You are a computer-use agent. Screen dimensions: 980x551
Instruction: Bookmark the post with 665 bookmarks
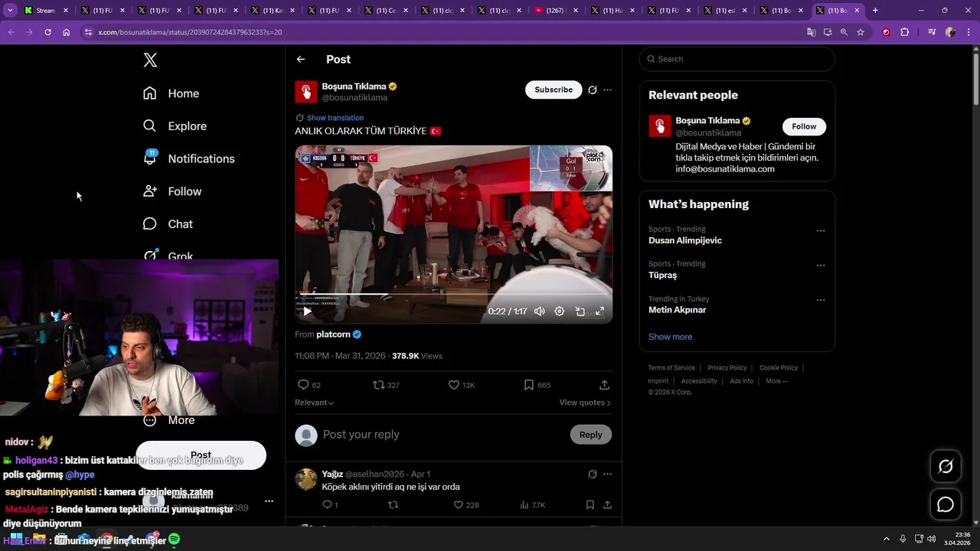[x=537, y=385]
